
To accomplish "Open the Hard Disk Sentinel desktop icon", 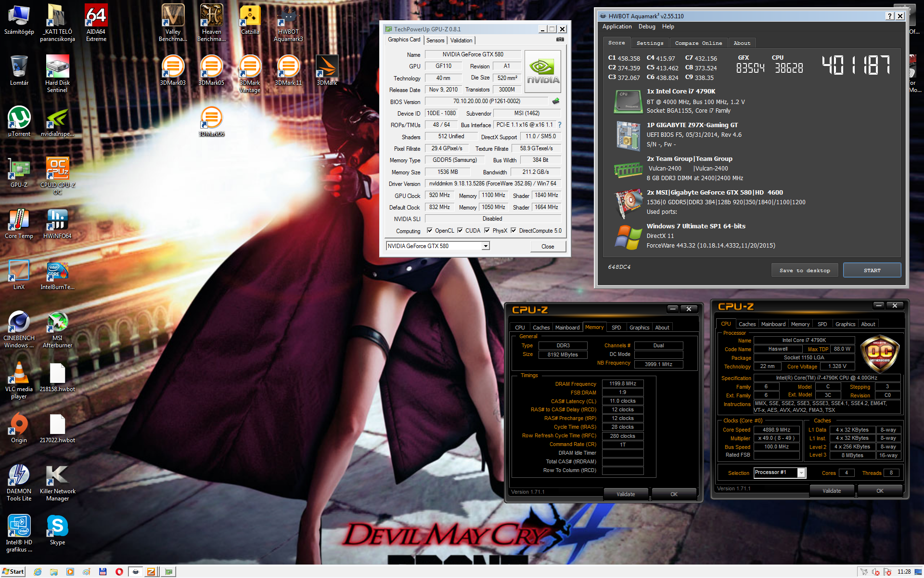I will (x=57, y=74).
